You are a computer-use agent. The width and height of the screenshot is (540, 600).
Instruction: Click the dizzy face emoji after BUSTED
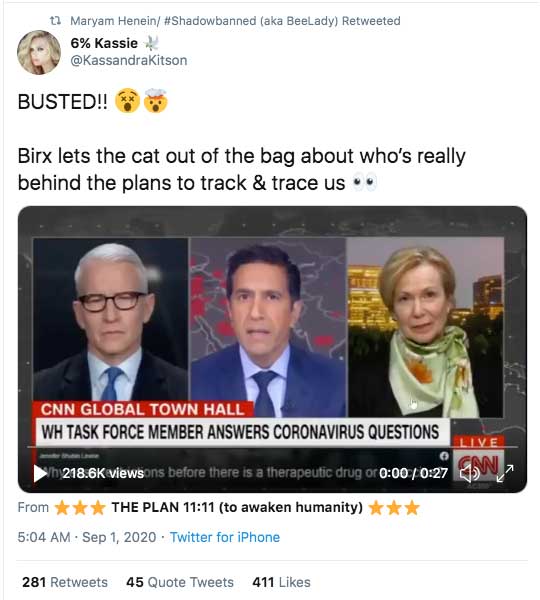click(127, 101)
